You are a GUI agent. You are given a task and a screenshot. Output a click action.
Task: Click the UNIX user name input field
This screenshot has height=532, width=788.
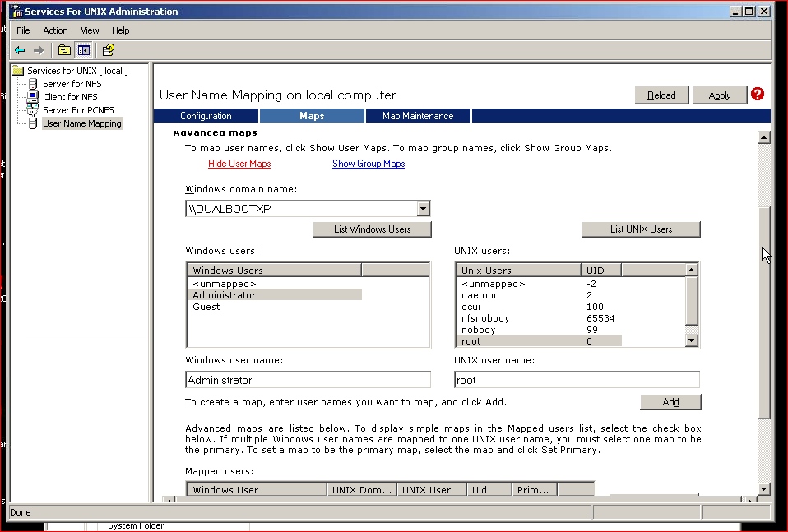pos(577,380)
